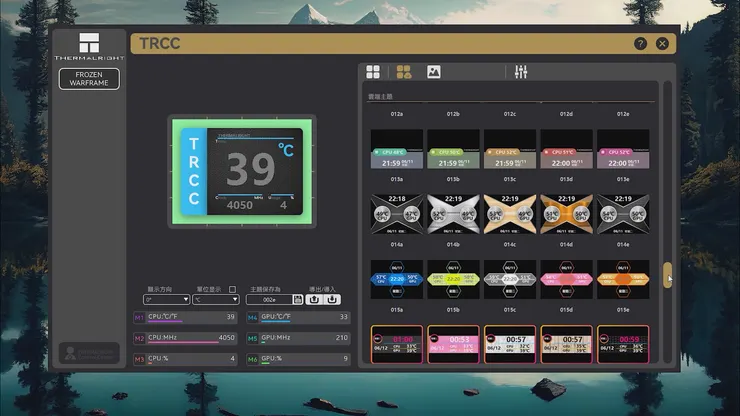
Task: Open the display rotation 0° dropdown
Action: point(166,299)
